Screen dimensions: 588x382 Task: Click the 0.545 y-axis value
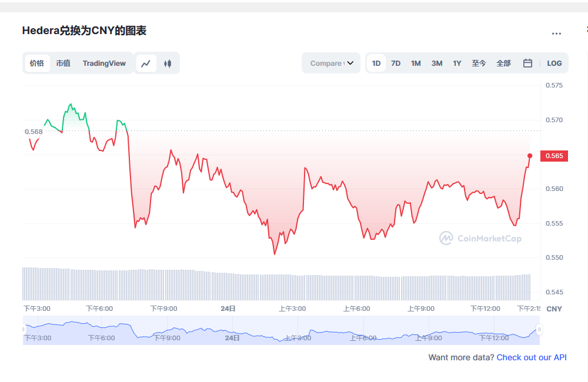(554, 292)
